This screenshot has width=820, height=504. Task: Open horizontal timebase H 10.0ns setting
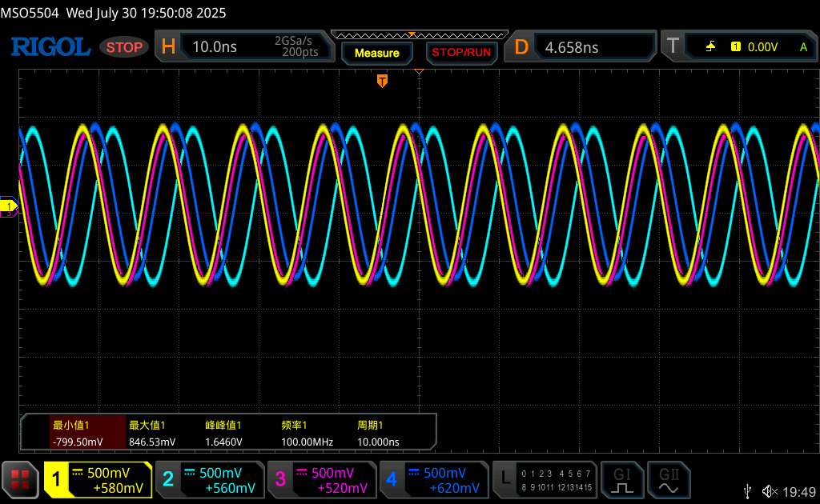[x=245, y=47]
